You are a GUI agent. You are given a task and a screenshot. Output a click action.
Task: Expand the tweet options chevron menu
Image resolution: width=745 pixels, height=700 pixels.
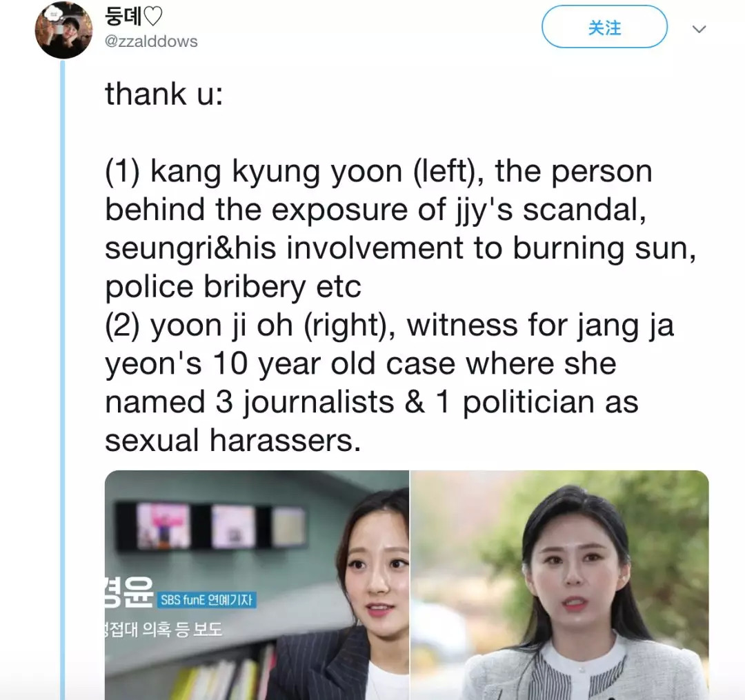click(699, 30)
